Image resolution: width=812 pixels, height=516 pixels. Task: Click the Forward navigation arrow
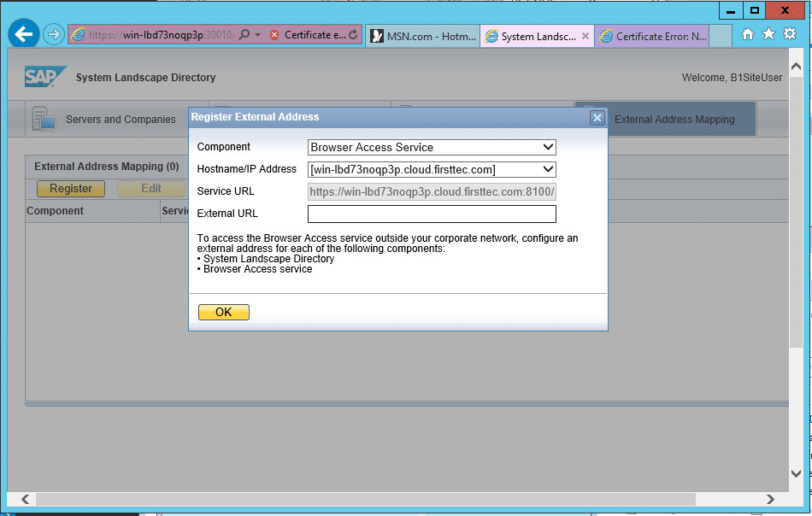tap(52, 33)
